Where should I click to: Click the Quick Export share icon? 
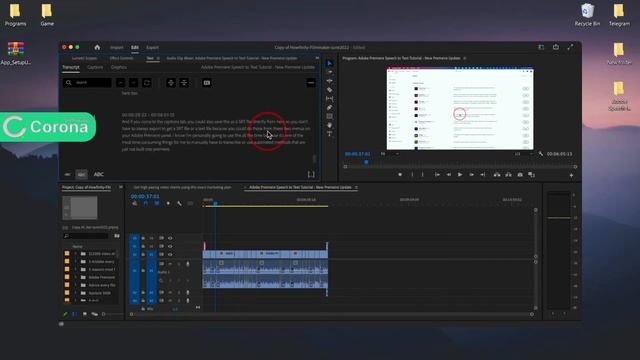click(x=556, y=47)
